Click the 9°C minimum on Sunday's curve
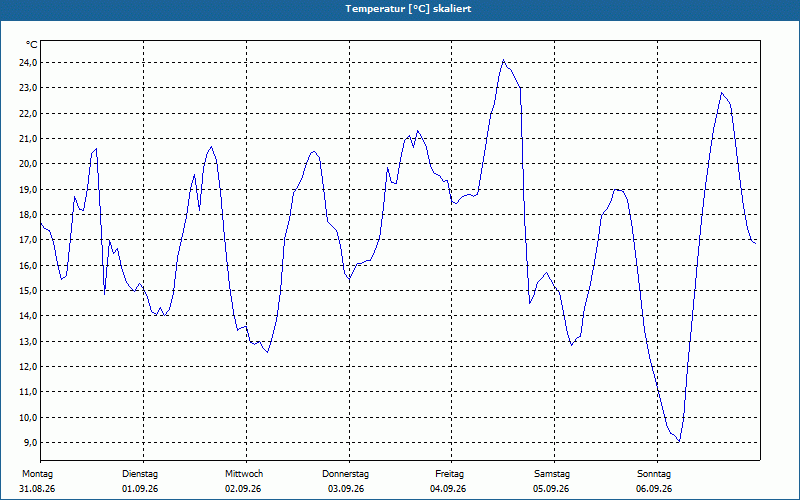 [x=679, y=441]
